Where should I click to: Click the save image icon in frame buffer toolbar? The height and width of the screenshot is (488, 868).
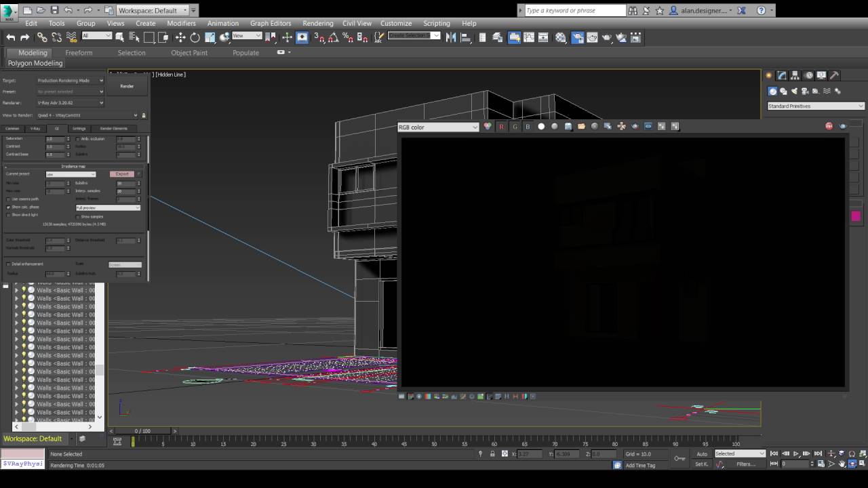[x=567, y=127]
